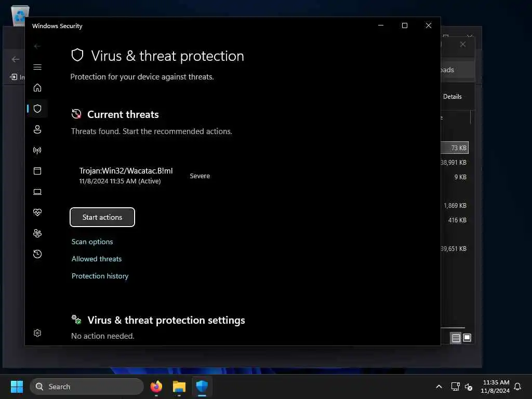The width and height of the screenshot is (532, 399).
Task: Click the protection settings gears icon
Action: pos(76,320)
